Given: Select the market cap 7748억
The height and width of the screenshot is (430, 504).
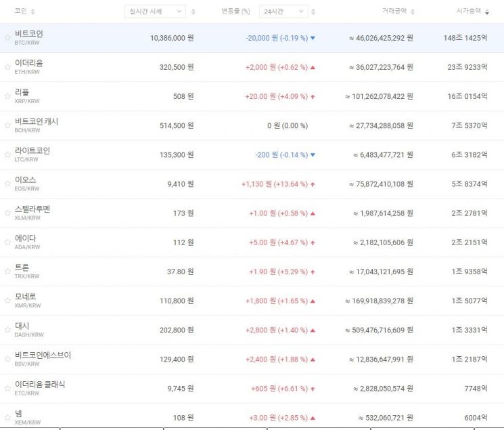Looking at the screenshot, I should [476, 389].
